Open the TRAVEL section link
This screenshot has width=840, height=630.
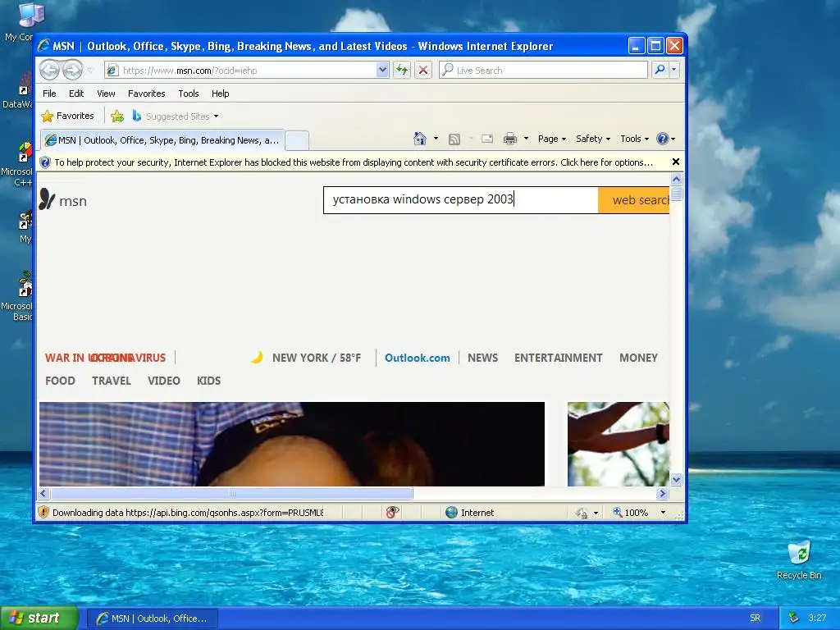coord(112,381)
